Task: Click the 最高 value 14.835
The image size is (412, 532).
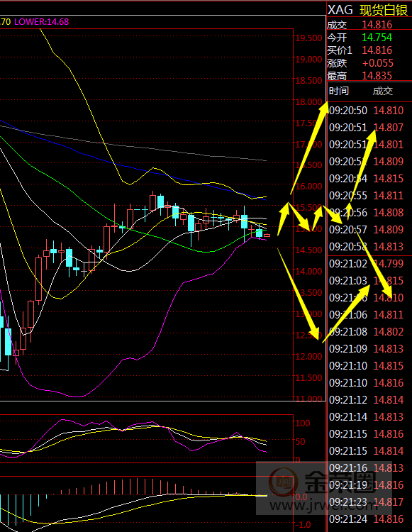Action: click(377, 76)
